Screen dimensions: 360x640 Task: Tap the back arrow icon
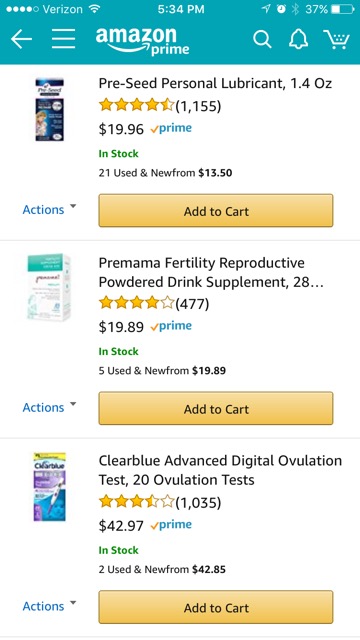point(21,39)
